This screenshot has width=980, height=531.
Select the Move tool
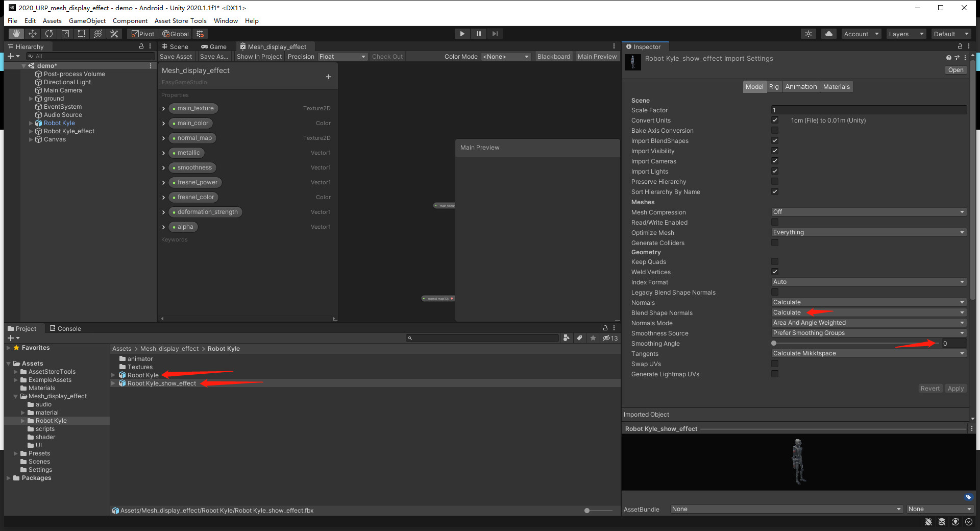tap(32, 33)
